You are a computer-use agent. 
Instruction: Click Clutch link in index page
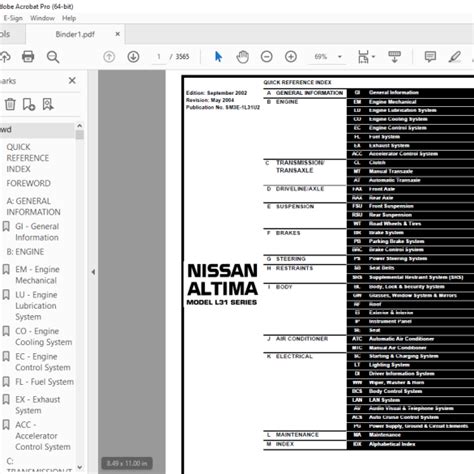pos(377,163)
